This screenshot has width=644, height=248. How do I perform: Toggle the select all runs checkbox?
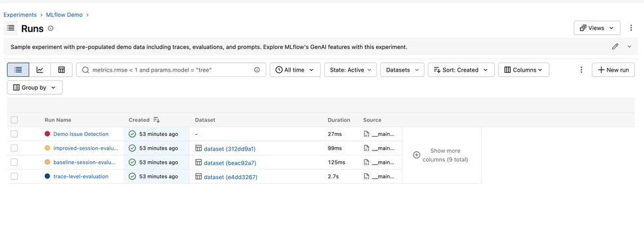(x=15, y=120)
